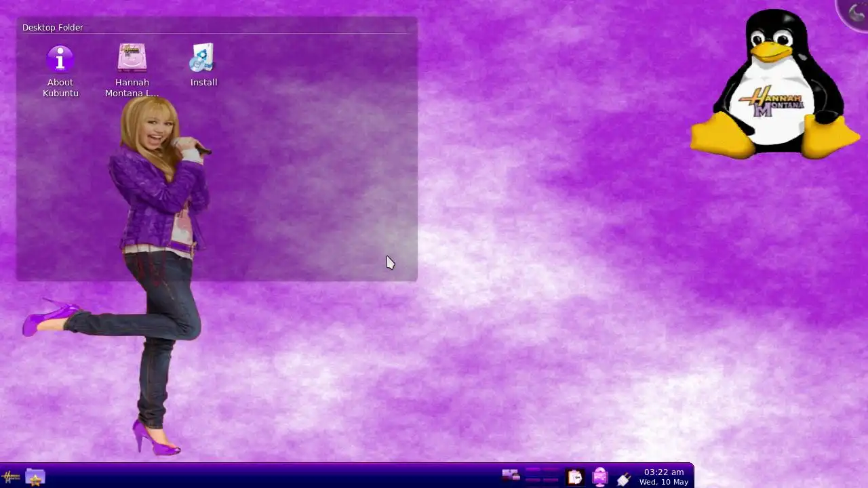Click the device notifier tray icon
The height and width of the screenshot is (488, 868).
click(511, 476)
